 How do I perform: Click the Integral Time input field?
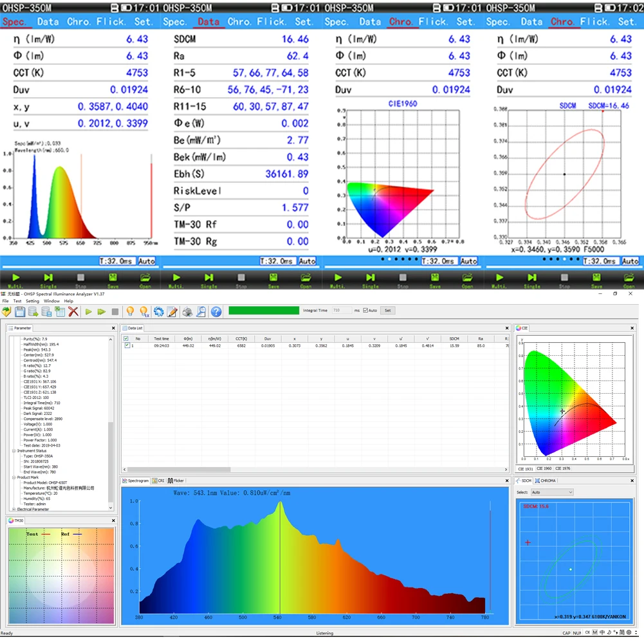point(341,311)
